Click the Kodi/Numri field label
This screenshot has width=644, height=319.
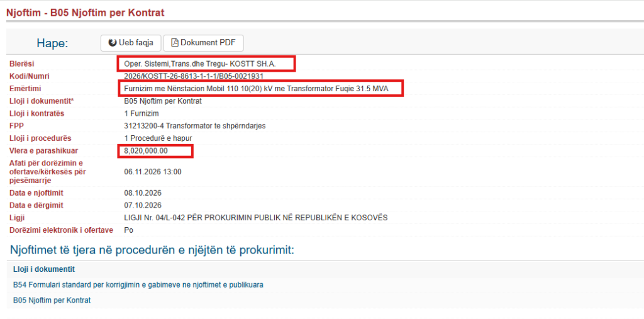(x=29, y=76)
